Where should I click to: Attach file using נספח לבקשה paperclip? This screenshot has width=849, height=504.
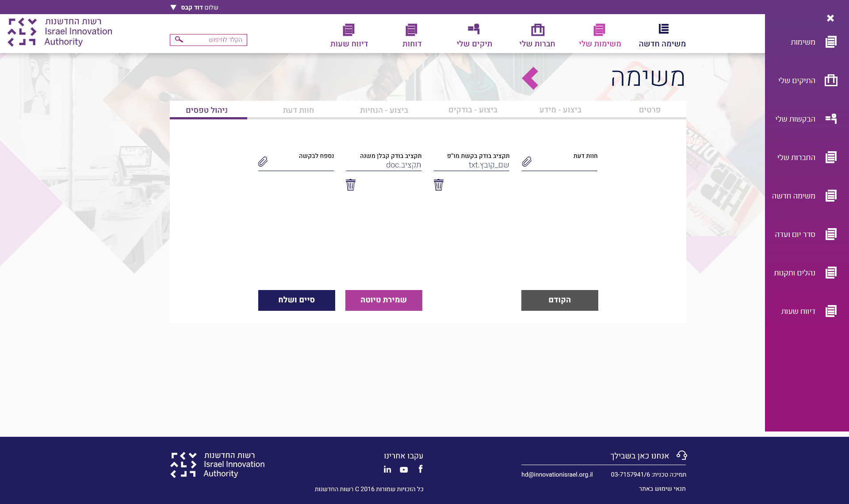[x=263, y=161]
